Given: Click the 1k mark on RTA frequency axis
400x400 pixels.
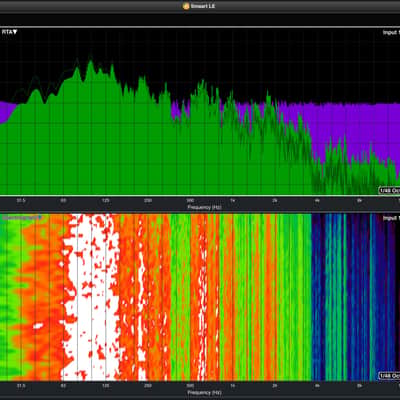Looking at the screenshot, I should [x=233, y=200].
